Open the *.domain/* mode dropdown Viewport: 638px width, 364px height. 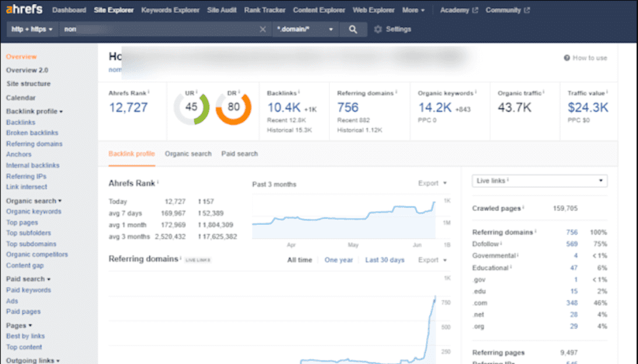pyautogui.click(x=306, y=30)
